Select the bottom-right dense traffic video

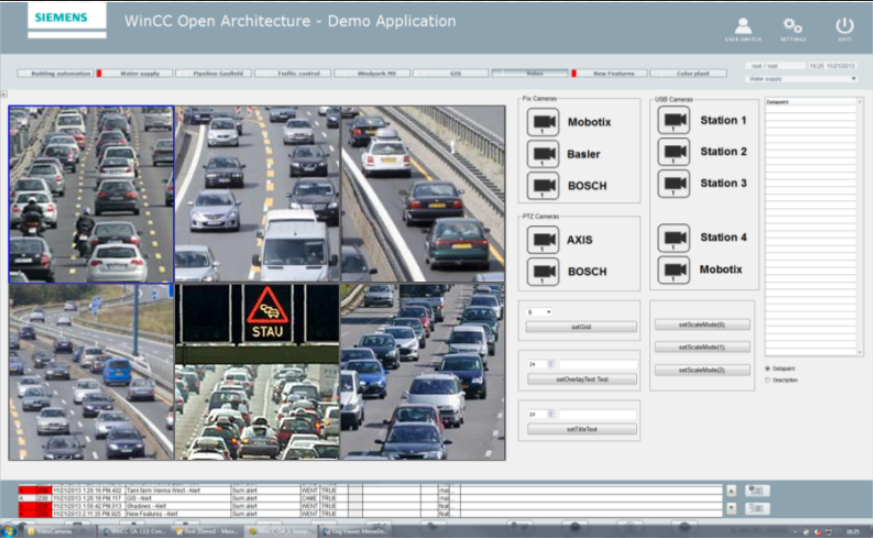[423, 372]
